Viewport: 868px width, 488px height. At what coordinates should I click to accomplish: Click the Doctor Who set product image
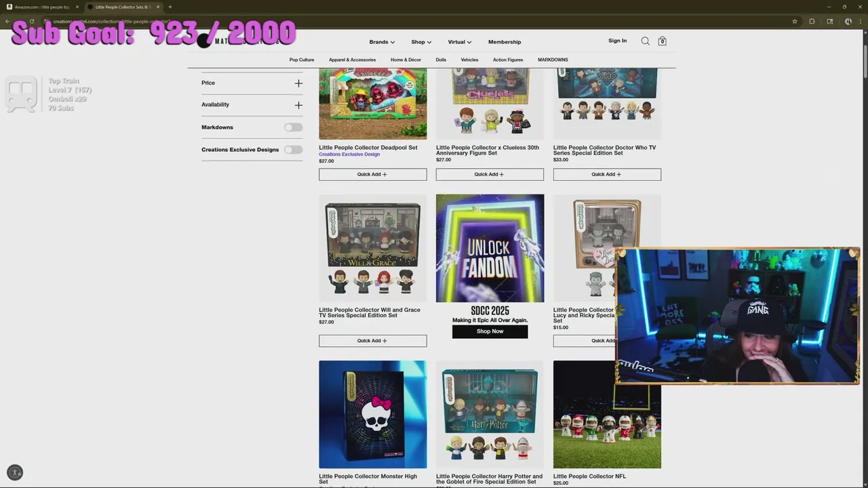[x=607, y=104]
